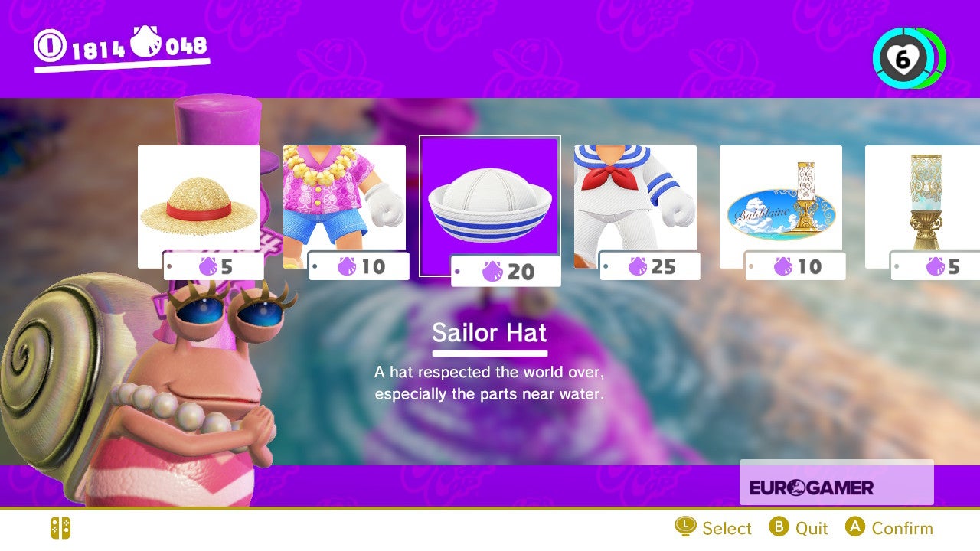This screenshot has height=551, width=980.
Task: Click the health meter showing 6
Action: [x=909, y=58]
